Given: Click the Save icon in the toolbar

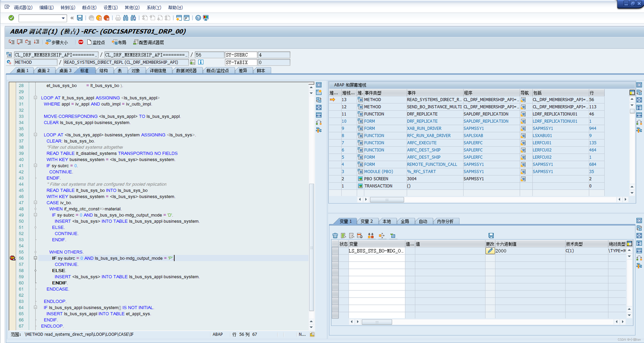Looking at the screenshot, I should point(80,18).
